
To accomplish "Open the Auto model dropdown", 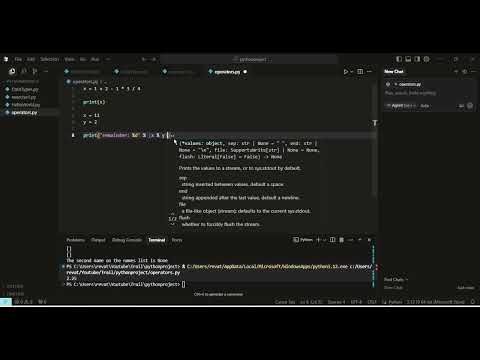I will (424, 106).
